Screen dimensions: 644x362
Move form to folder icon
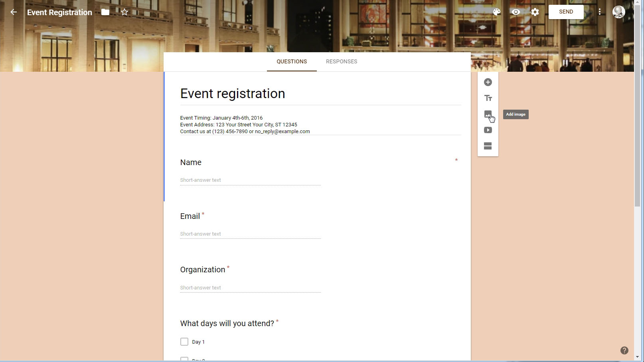105,12
